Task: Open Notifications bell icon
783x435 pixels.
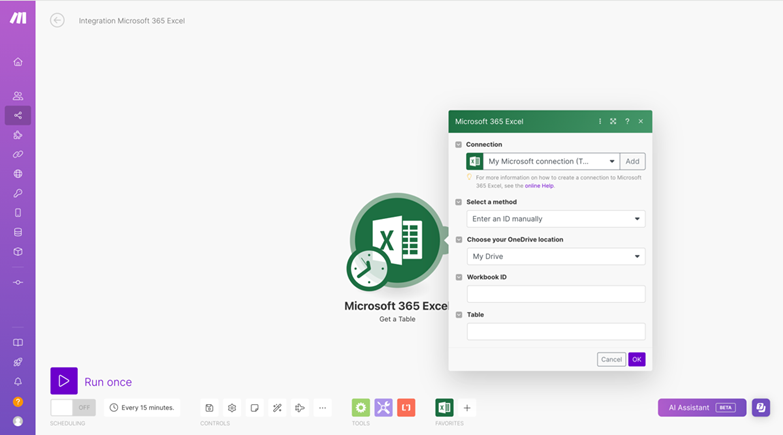Action: [x=18, y=382]
